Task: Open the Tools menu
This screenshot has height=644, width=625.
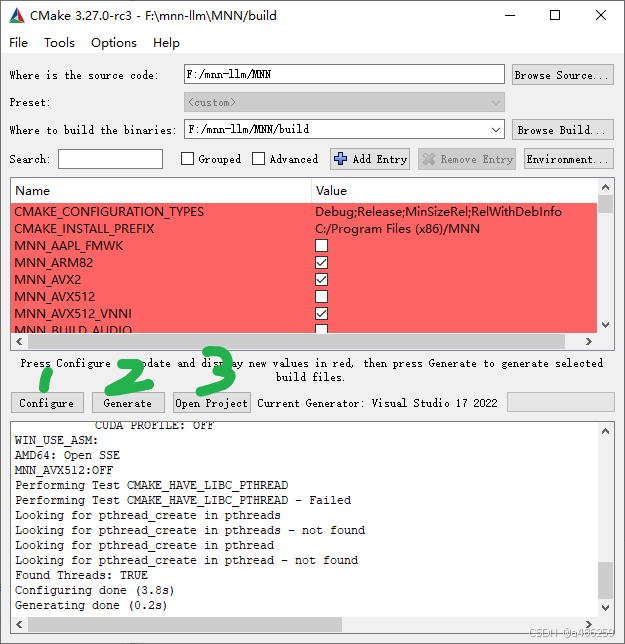Action: tap(60, 43)
